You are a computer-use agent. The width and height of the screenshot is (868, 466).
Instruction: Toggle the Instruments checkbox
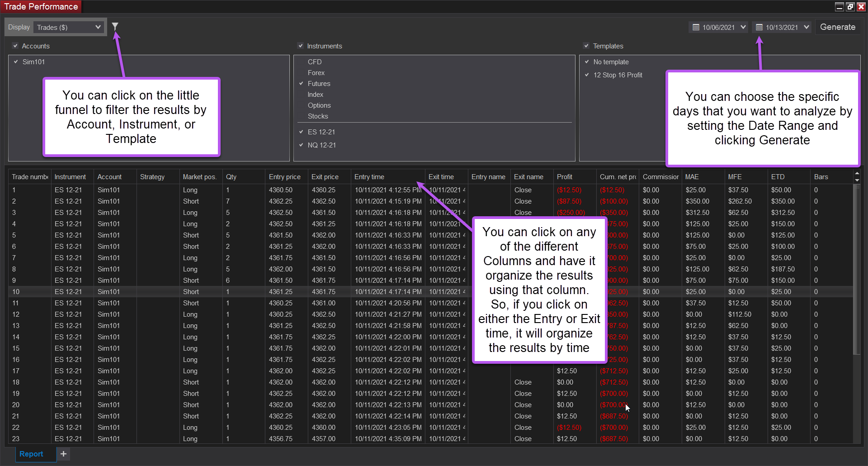[301, 46]
